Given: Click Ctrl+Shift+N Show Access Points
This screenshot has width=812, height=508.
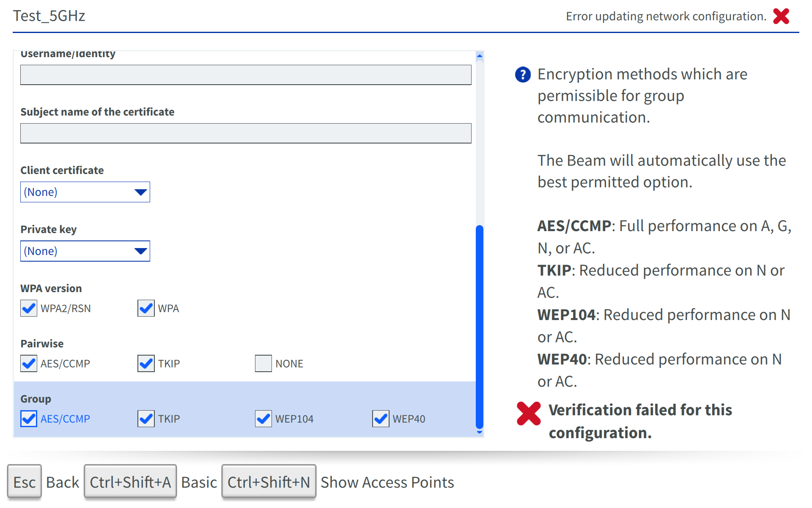Looking at the screenshot, I should point(269,482).
